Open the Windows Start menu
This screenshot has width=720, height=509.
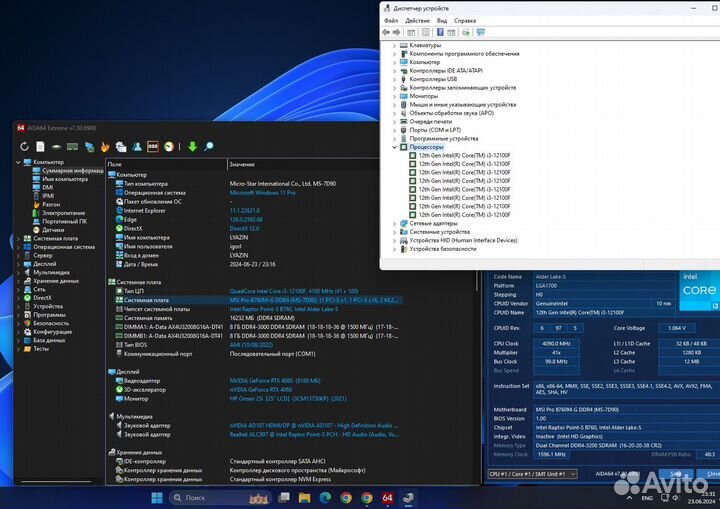[x=157, y=498]
